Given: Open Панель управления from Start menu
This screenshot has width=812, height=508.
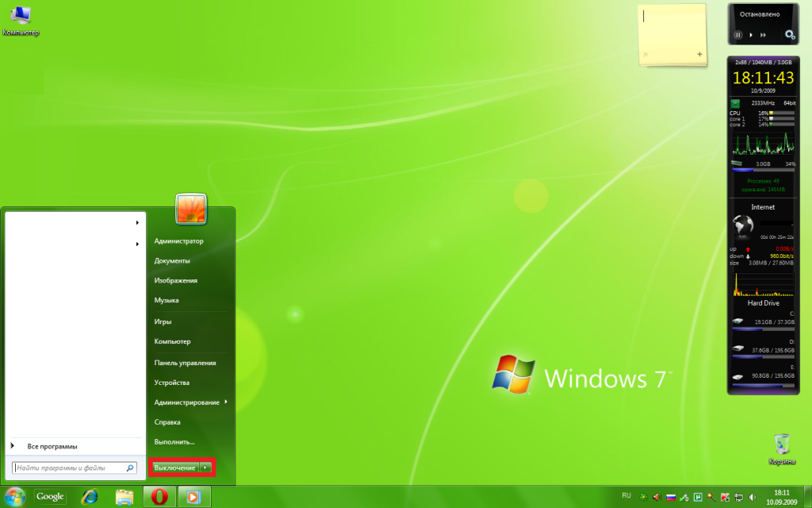Looking at the screenshot, I should point(185,363).
